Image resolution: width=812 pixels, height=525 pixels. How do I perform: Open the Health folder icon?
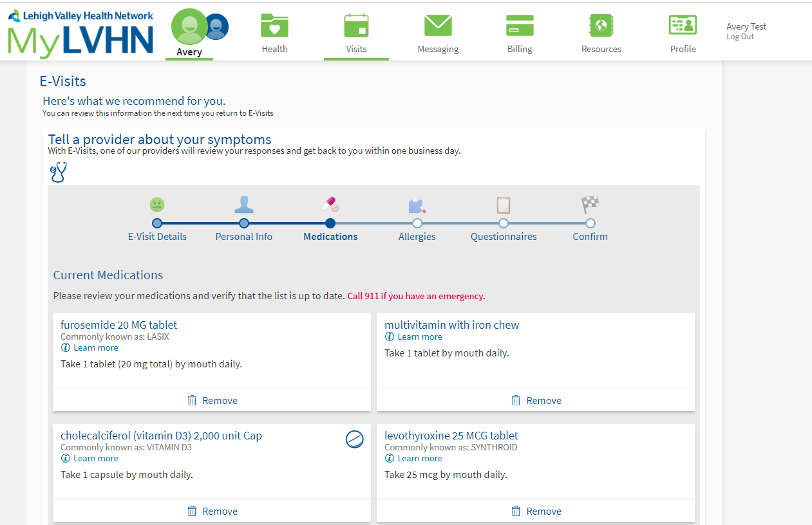point(274,26)
